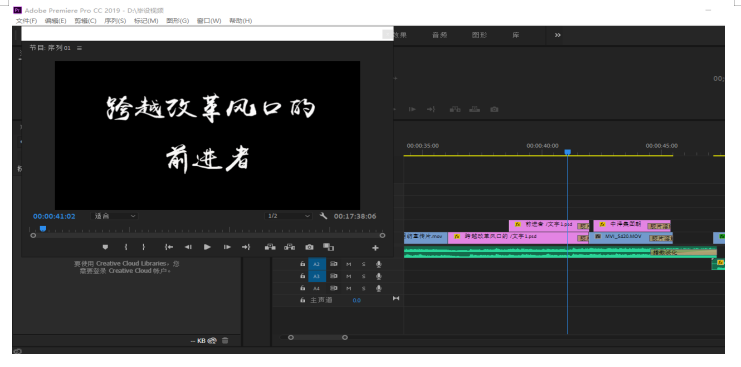Switch to the 音频 workspace tab
The width and height of the screenshot is (741, 367).
(x=439, y=35)
